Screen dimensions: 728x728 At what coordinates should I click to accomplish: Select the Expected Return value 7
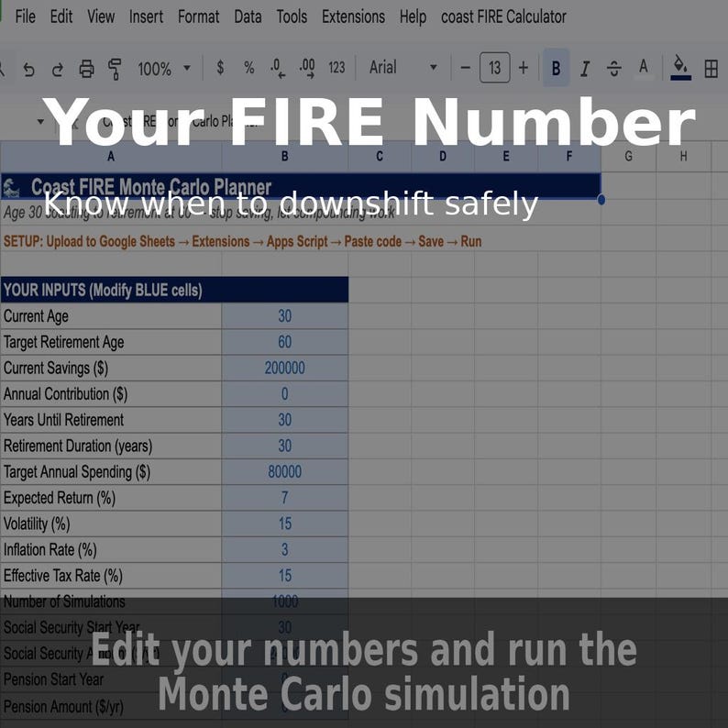pos(284,498)
